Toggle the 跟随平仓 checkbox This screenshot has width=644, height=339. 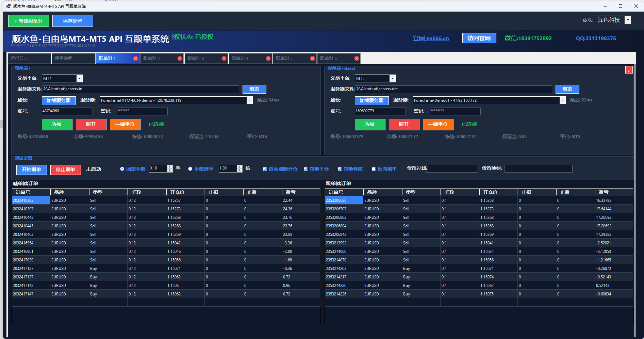306,169
